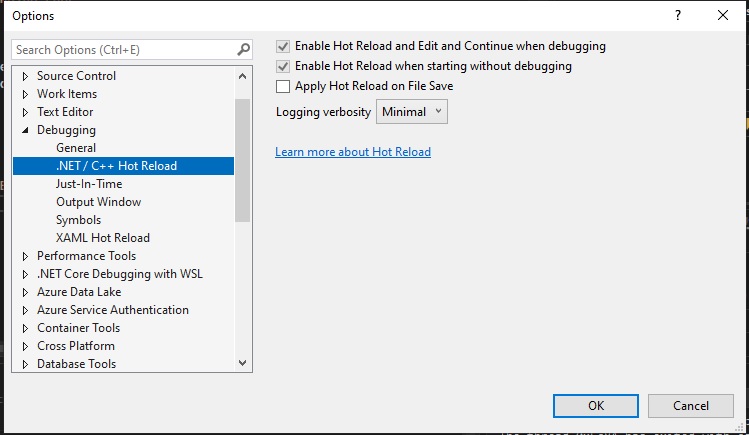This screenshot has width=749, height=435.
Task: Expand the Container Tools node
Action: pos(25,329)
